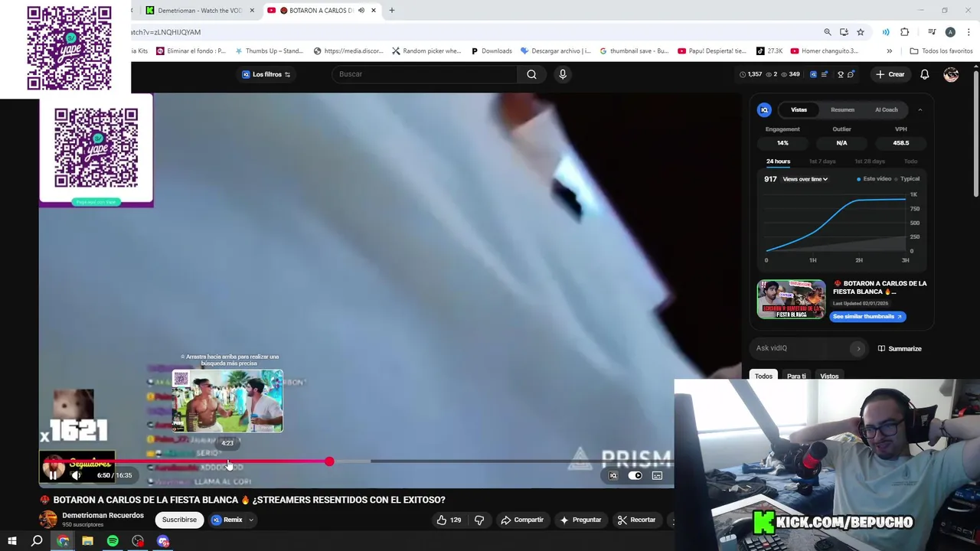Select the Para ti chip
This screenshot has height=551, width=980.
pyautogui.click(x=796, y=376)
